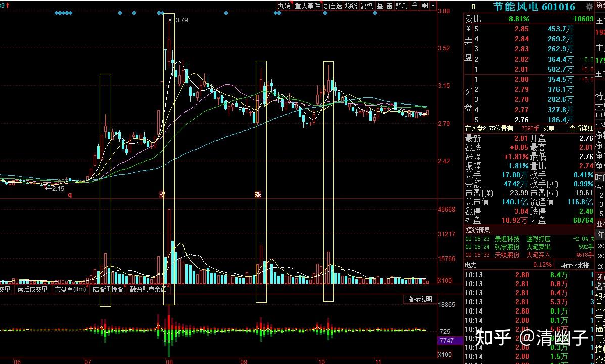Expand the toolbar dropdown arrow after the lock
The image size is (605, 364).
433,6
